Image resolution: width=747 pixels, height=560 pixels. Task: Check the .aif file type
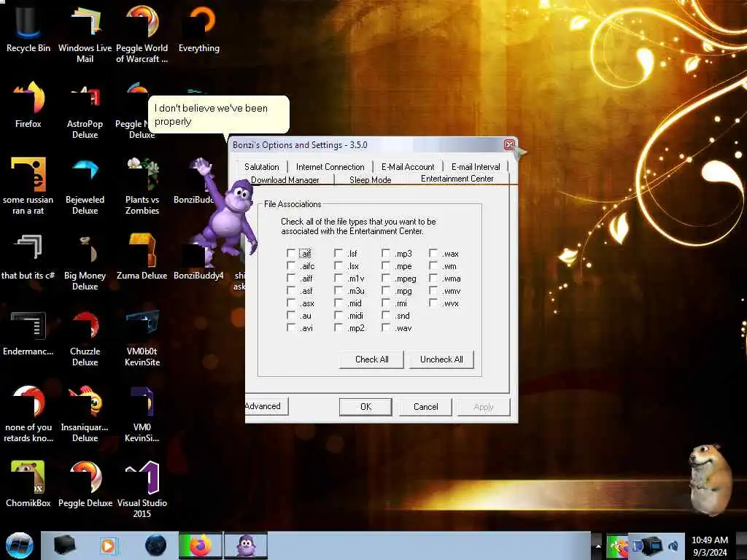click(291, 253)
